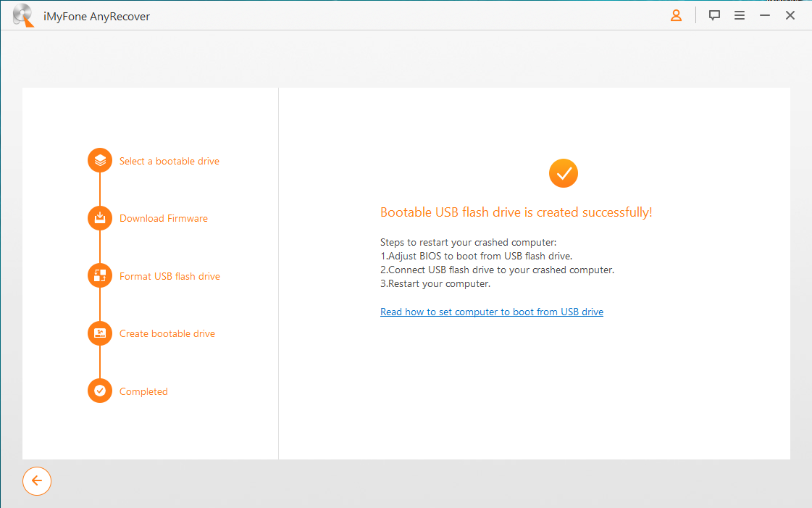Open the guide to boot from USB drive
The image size is (812, 508).
[492, 312]
